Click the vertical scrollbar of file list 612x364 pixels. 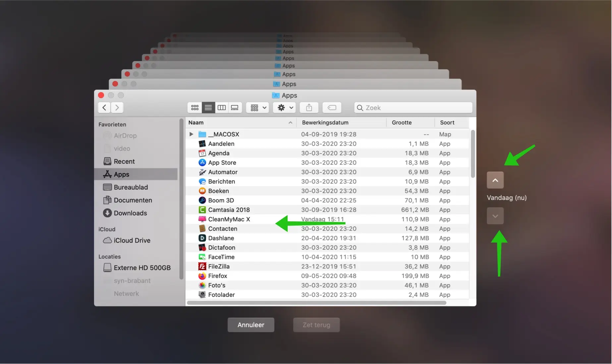(473, 154)
